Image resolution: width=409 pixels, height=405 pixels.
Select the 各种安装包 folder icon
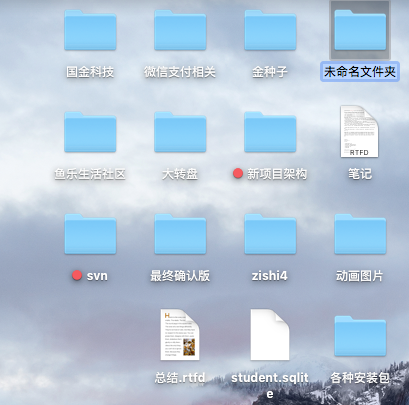click(360, 336)
